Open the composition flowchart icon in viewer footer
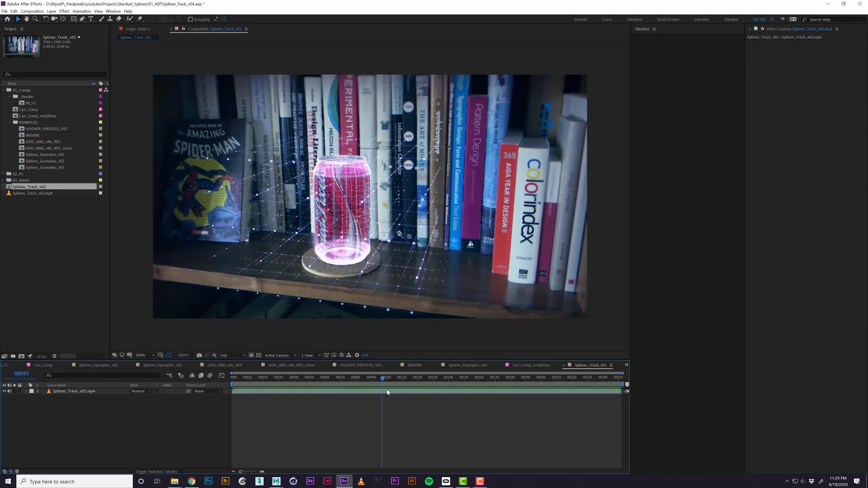The width and height of the screenshot is (868, 488). [349, 355]
